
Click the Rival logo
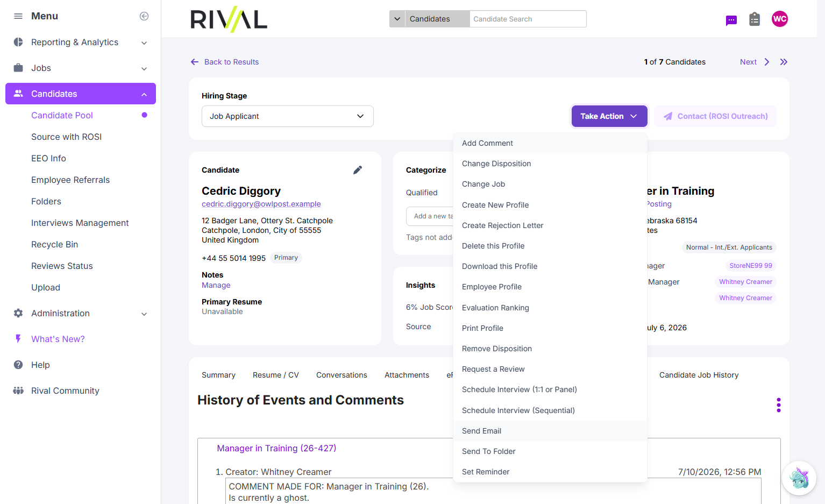[229, 19]
